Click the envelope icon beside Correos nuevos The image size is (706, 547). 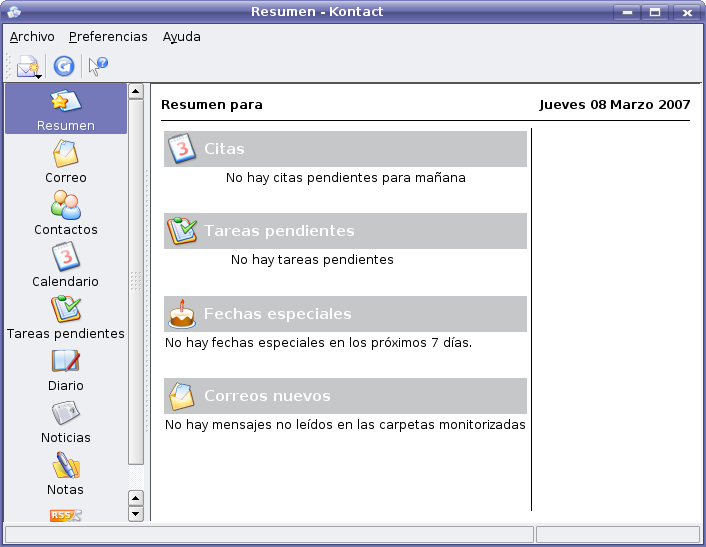click(x=181, y=396)
